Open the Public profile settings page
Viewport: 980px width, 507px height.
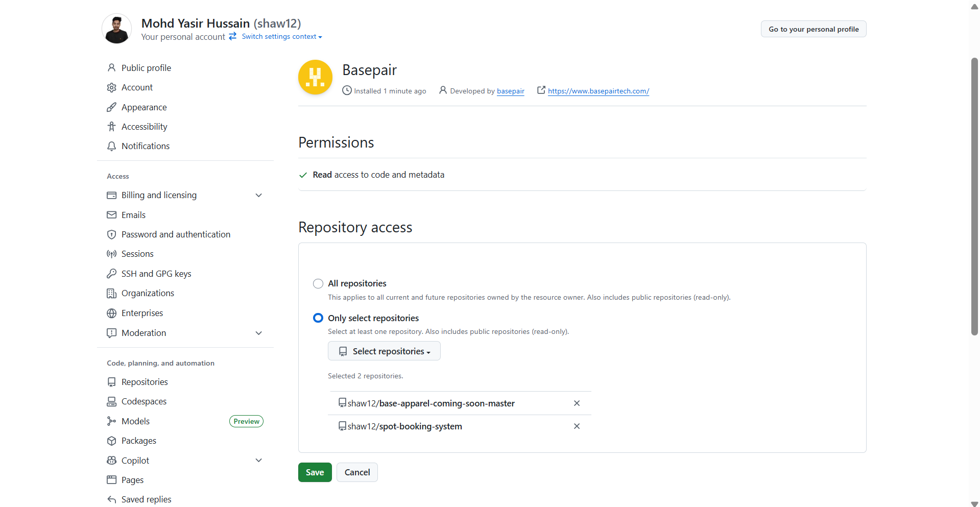(x=146, y=68)
